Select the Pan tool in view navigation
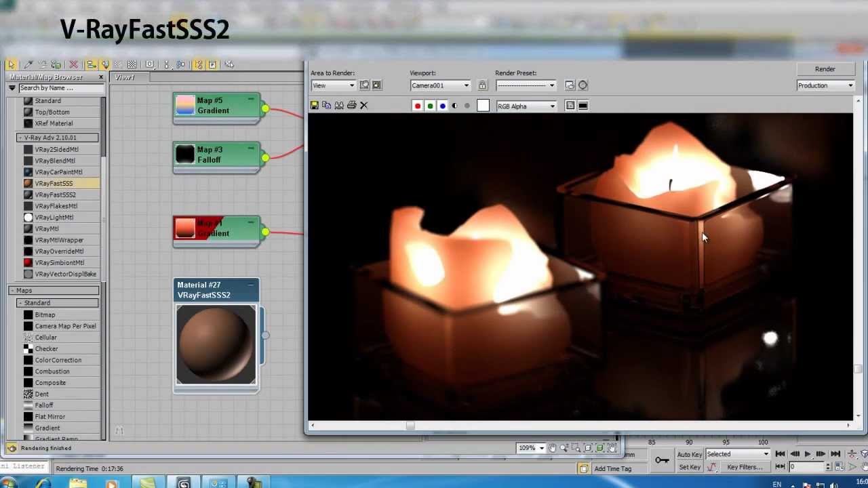 [x=553, y=448]
